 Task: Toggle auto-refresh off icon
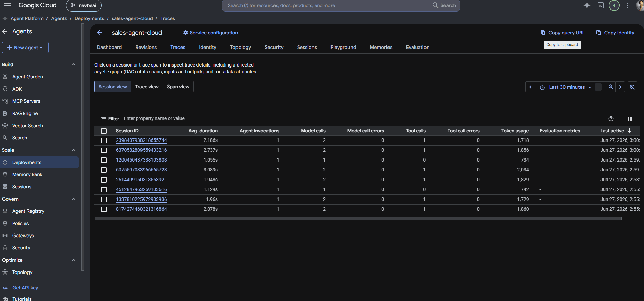coord(632,87)
